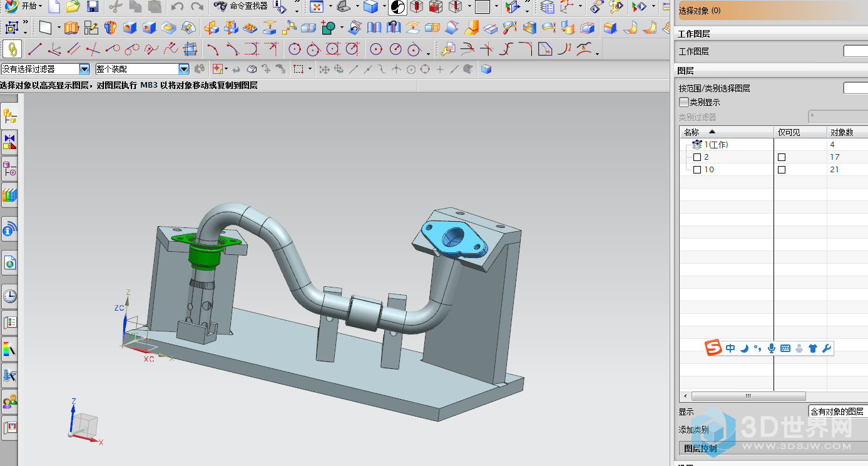Open the Constraint Navigator sidebar tab

tap(9, 142)
